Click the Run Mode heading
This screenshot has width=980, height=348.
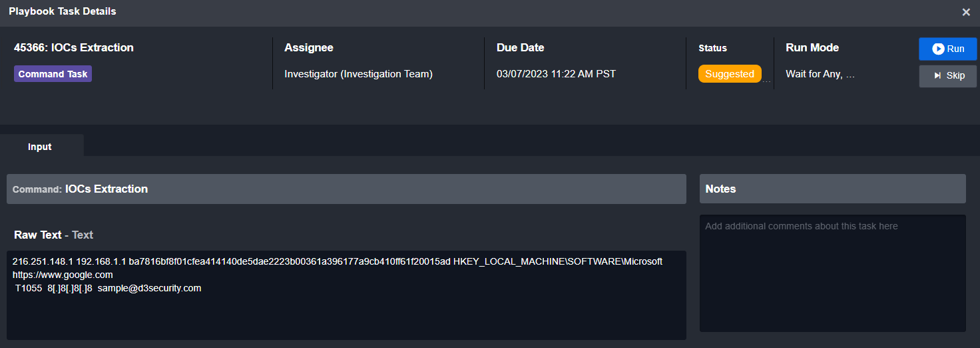[x=812, y=47]
